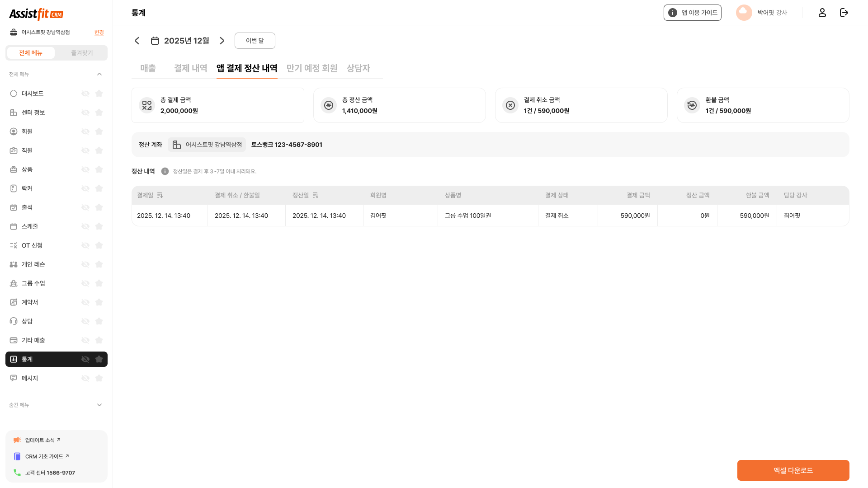Open the 대시보드 menu in the sidebar
The width and height of the screenshot is (868, 488).
[x=32, y=94]
